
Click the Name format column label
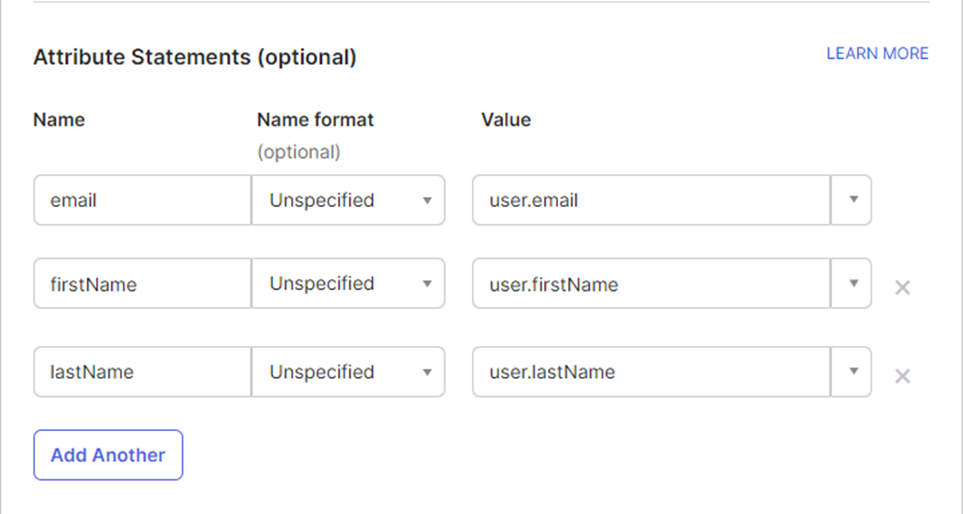pos(315,120)
